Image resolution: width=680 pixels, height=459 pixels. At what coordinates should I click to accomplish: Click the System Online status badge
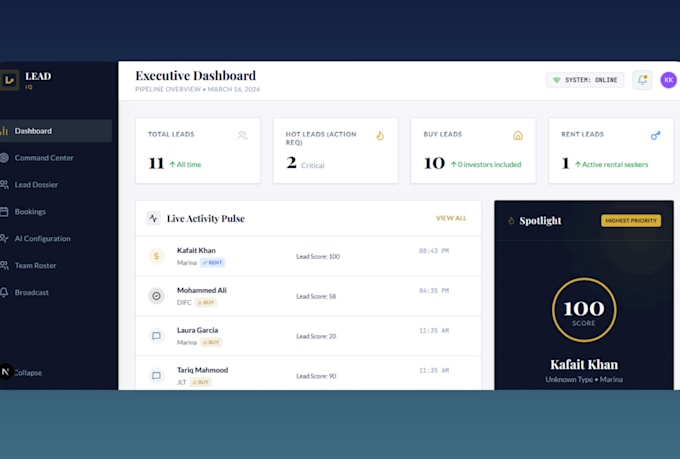[585, 80]
